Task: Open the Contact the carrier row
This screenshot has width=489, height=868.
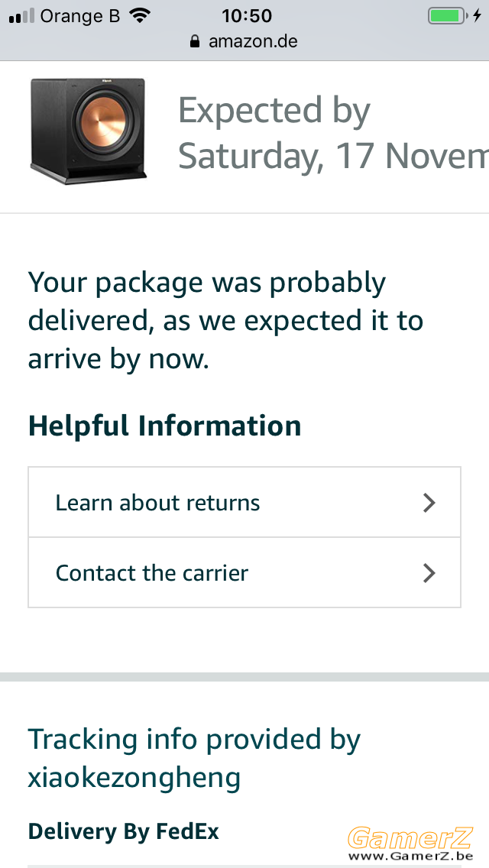Action: click(244, 572)
